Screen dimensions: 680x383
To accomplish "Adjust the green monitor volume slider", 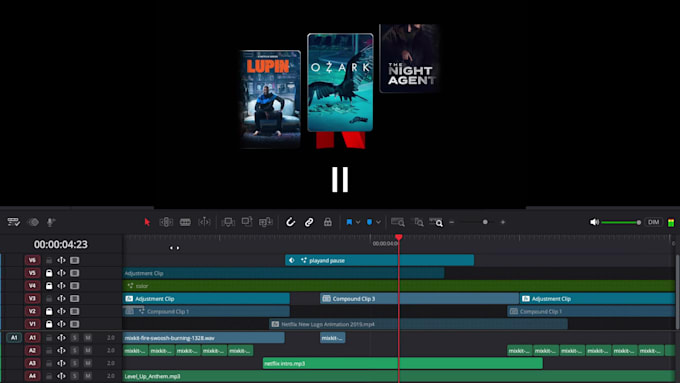I will (621, 223).
